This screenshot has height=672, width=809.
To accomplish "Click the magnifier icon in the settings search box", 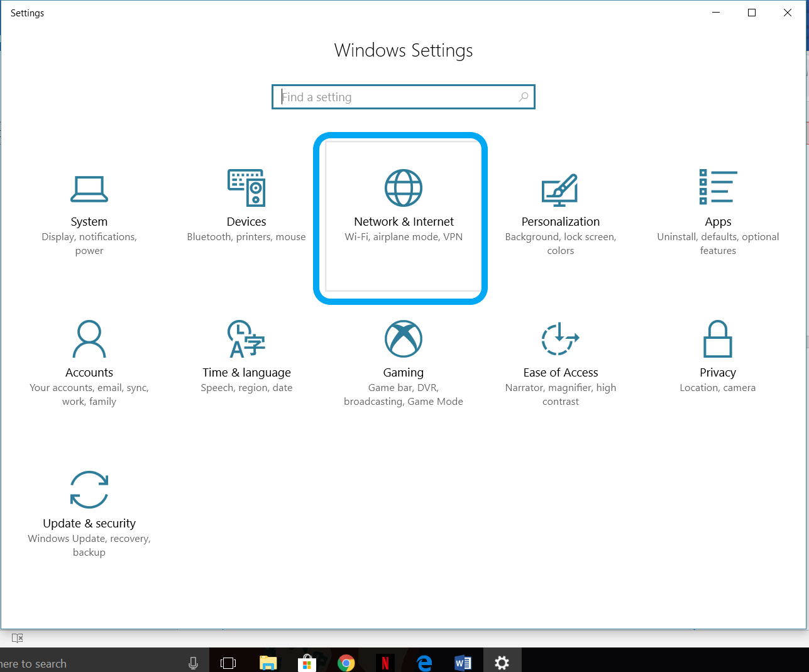I will coord(523,97).
